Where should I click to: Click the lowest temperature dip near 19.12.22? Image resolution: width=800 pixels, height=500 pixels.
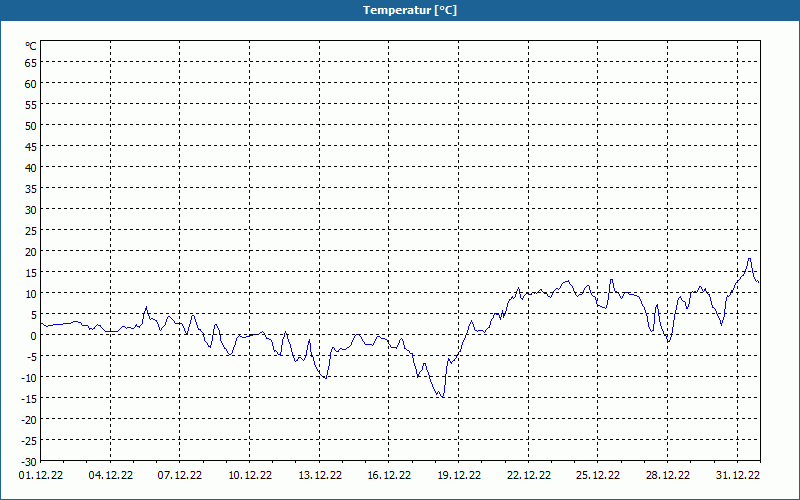click(x=443, y=396)
